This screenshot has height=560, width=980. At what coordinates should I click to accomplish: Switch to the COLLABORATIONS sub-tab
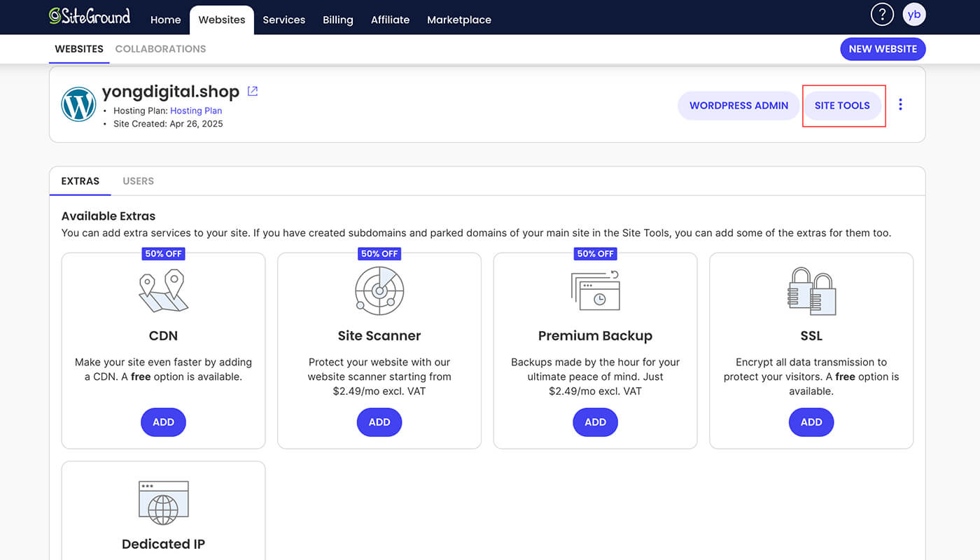point(160,49)
